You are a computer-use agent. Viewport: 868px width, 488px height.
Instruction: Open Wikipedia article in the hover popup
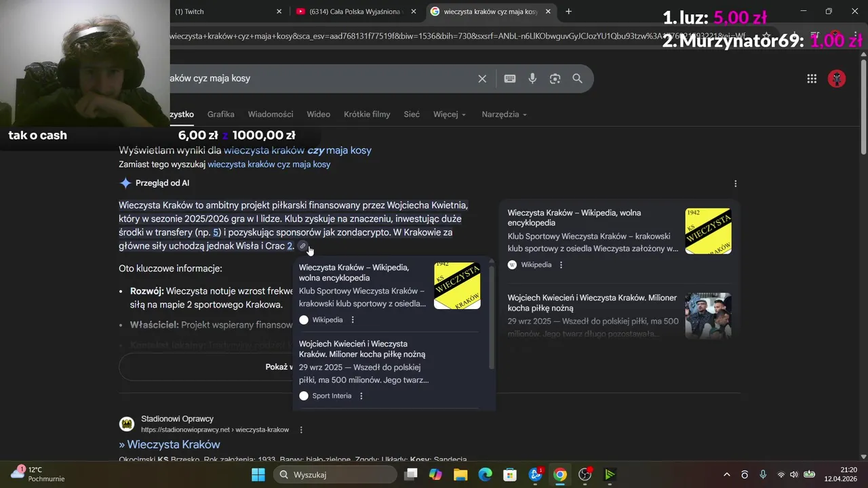point(354,272)
